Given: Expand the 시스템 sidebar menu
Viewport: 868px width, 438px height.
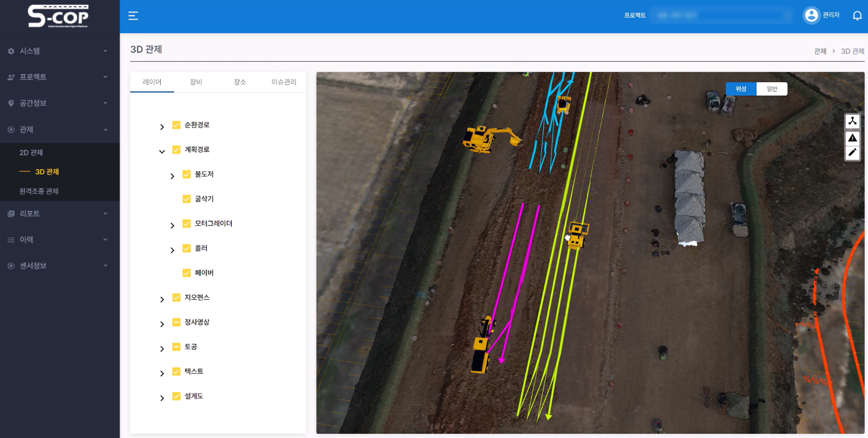Looking at the screenshot, I should pyautogui.click(x=58, y=51).
